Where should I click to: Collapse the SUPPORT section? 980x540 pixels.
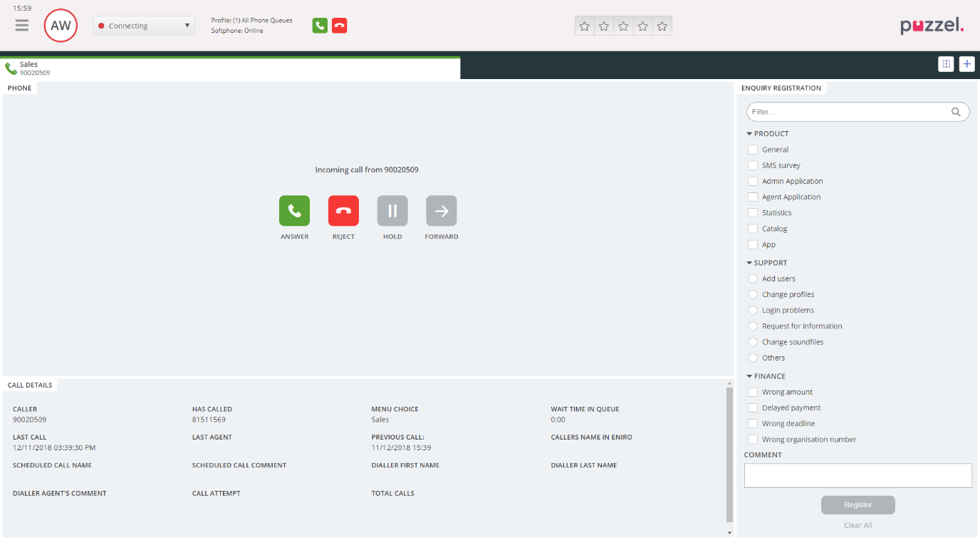tap(749, 262)
